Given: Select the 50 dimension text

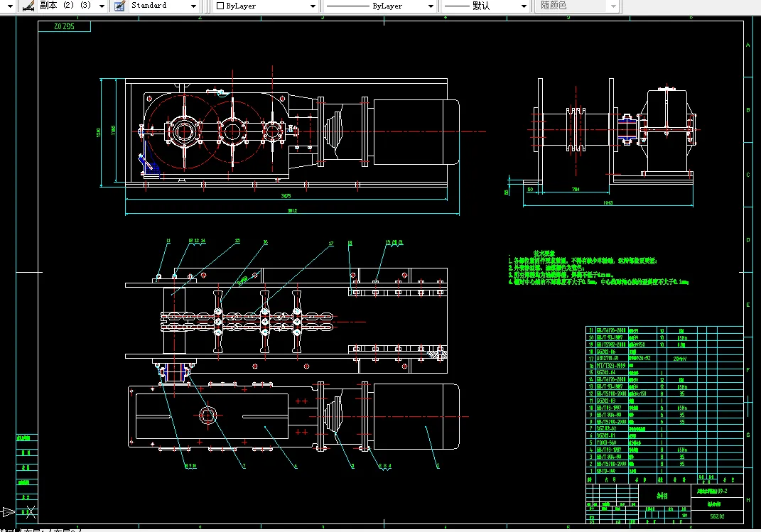Looking at the screenshot, I should [x=530, y=190].
